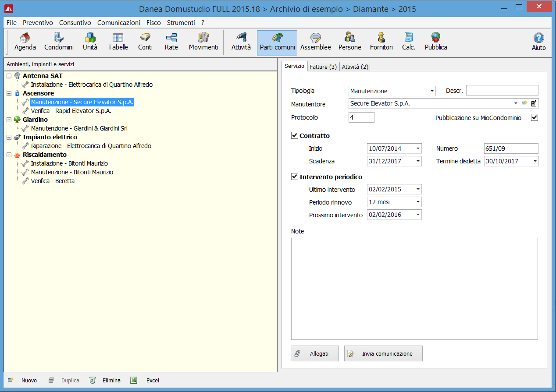The width and height of the screenshot is (556, 392).
Task: Launch the Calc. calculator tool
Action: tap(409, 42)
